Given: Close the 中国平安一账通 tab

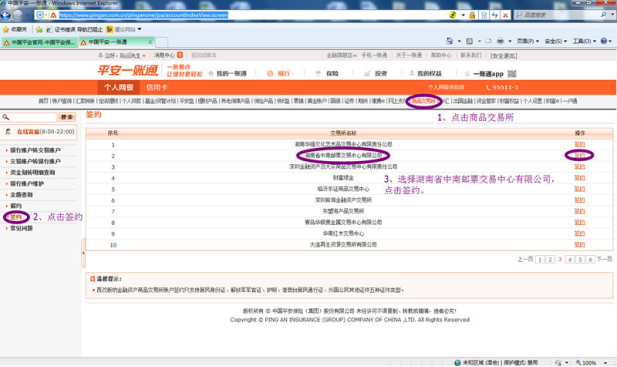Looking at the screenshot, I should click(x=150, y=42).
